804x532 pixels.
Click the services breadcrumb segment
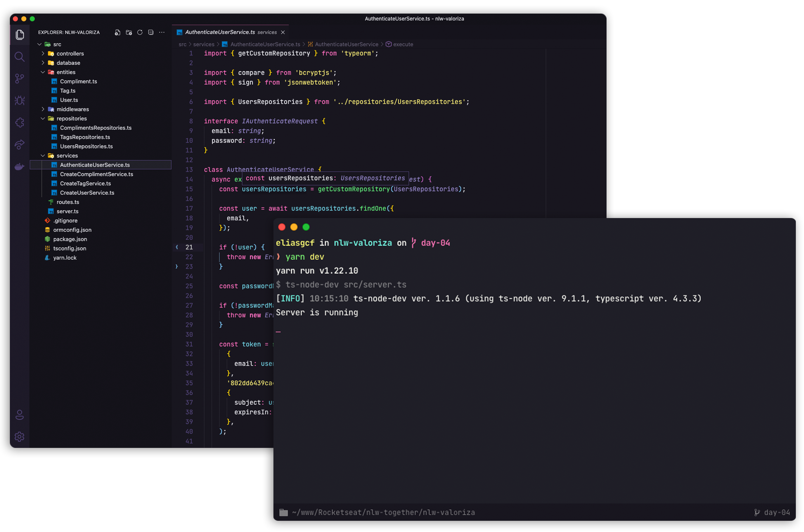point(204,44)
